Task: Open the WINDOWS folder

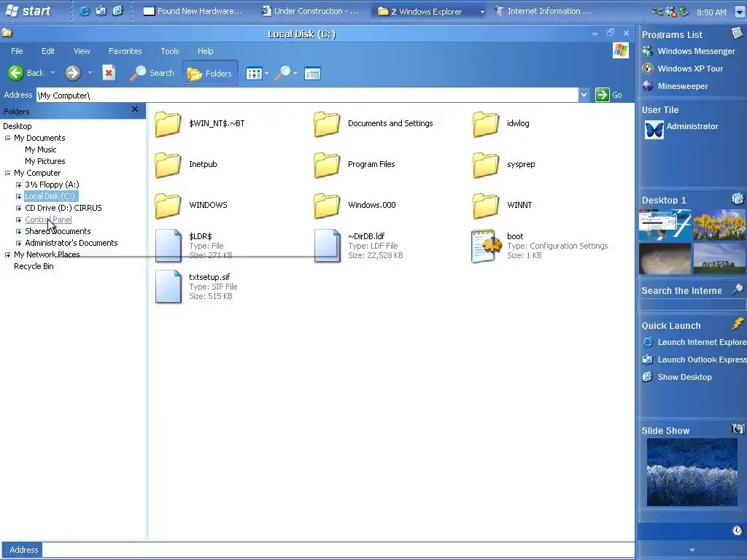Action: 192,206
